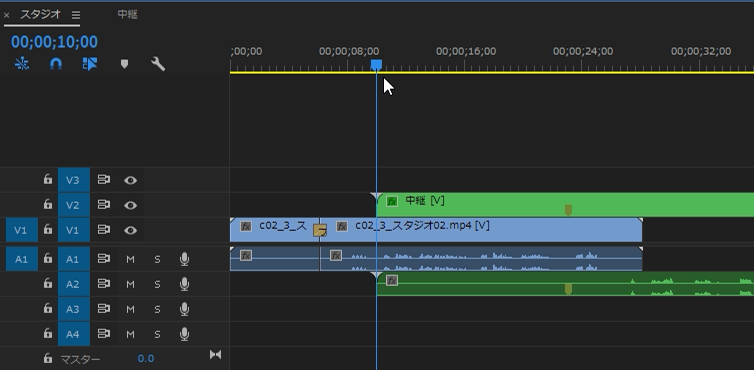754x370 pixels.
Task: Solo track A4
Action: coord(157,334)
